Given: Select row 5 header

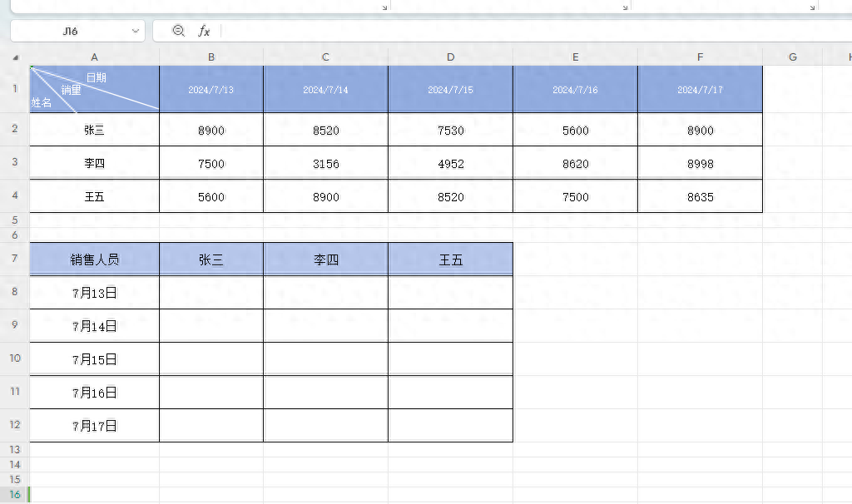Looking at the screenshot, I should click(x=15, y=220).
